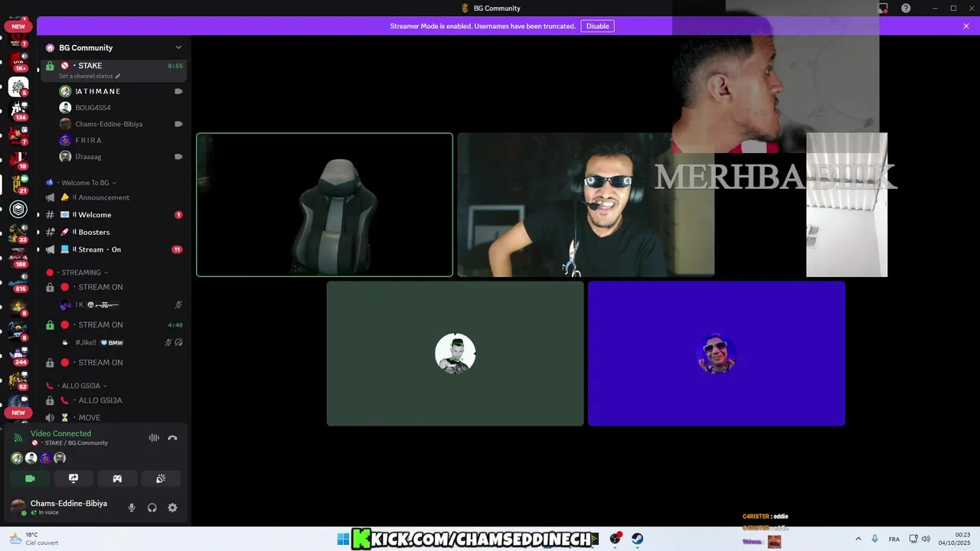Start screen sharing from voice panel

pyautogui.click(x=73, y=478)
